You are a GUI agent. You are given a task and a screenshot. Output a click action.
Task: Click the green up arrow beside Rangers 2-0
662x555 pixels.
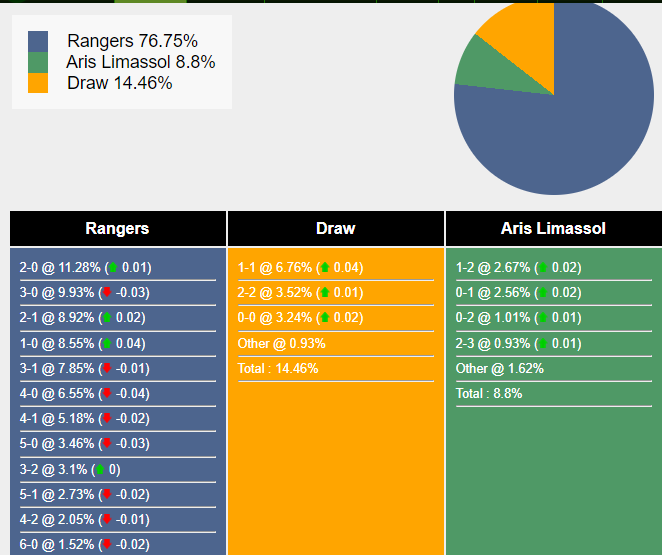[x=112, y=267]
